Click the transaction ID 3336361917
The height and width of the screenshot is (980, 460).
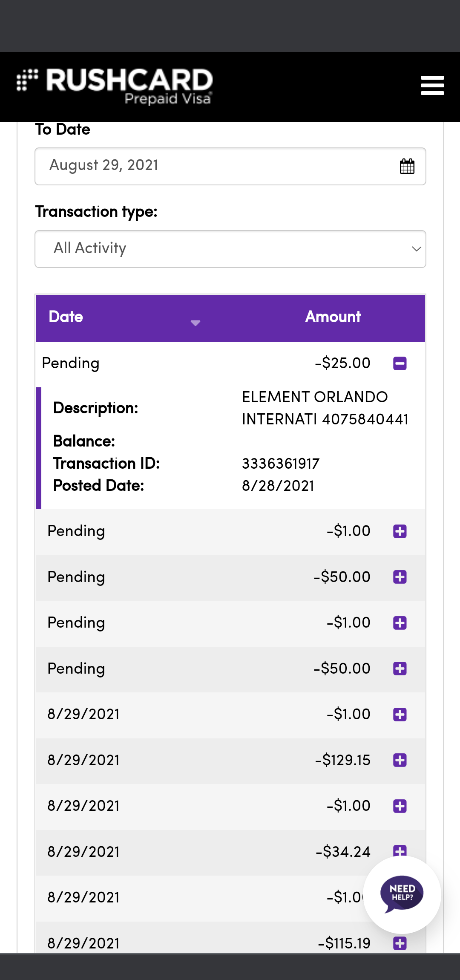pos(280,464)
